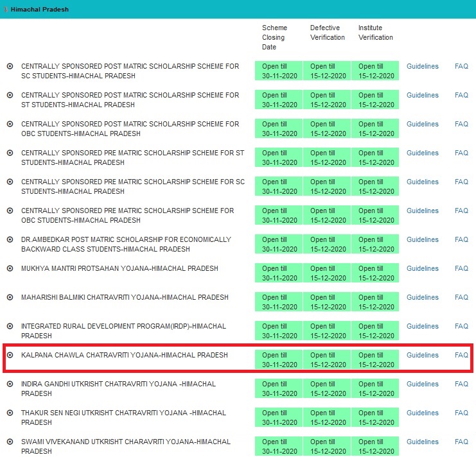This screenshot has width=476, height=457.
Task: Click the bullet icon beside Thakur Sen Negi Yojana
Action: click(10, 413)
